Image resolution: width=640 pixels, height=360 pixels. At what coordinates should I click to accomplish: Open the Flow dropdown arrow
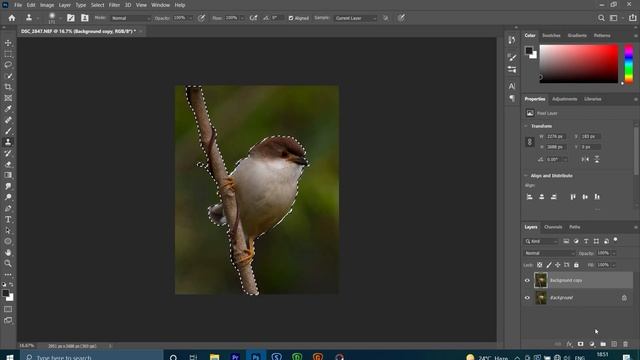pos(242,18)
